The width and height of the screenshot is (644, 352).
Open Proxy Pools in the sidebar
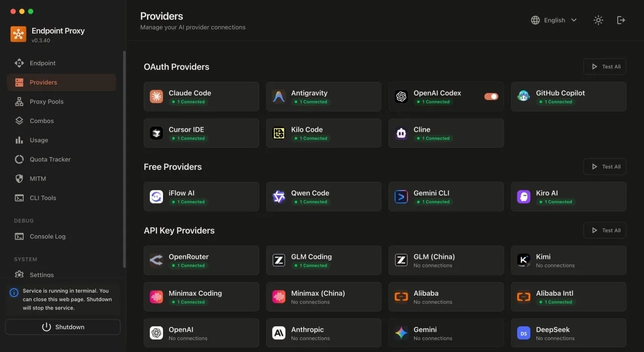coord(61,102)
